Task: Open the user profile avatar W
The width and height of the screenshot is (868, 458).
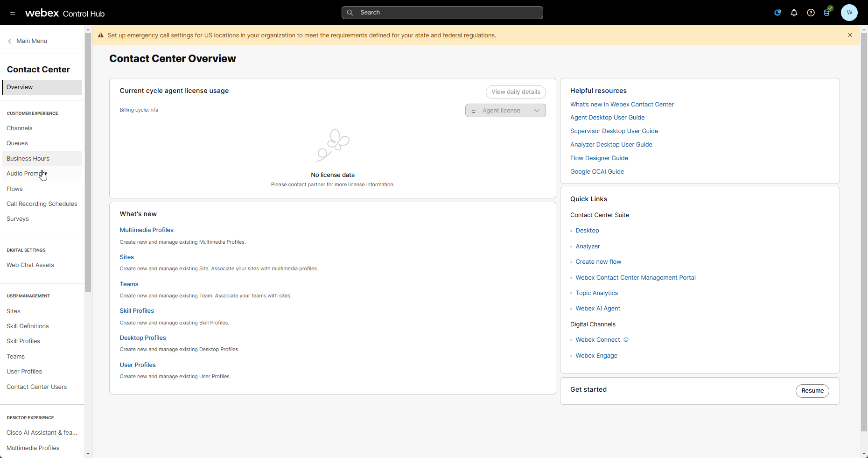Action: [x=849, y=13]
